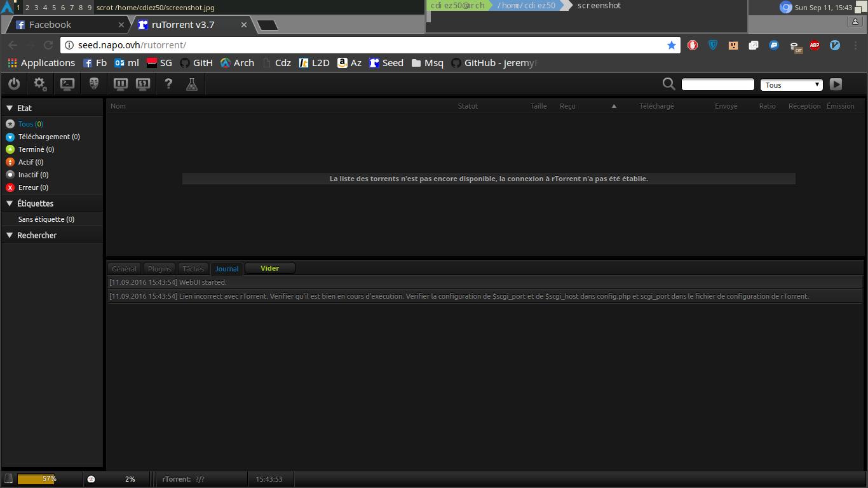Sort by Ratio column header
868x488 pixels.
pos(767,106)
